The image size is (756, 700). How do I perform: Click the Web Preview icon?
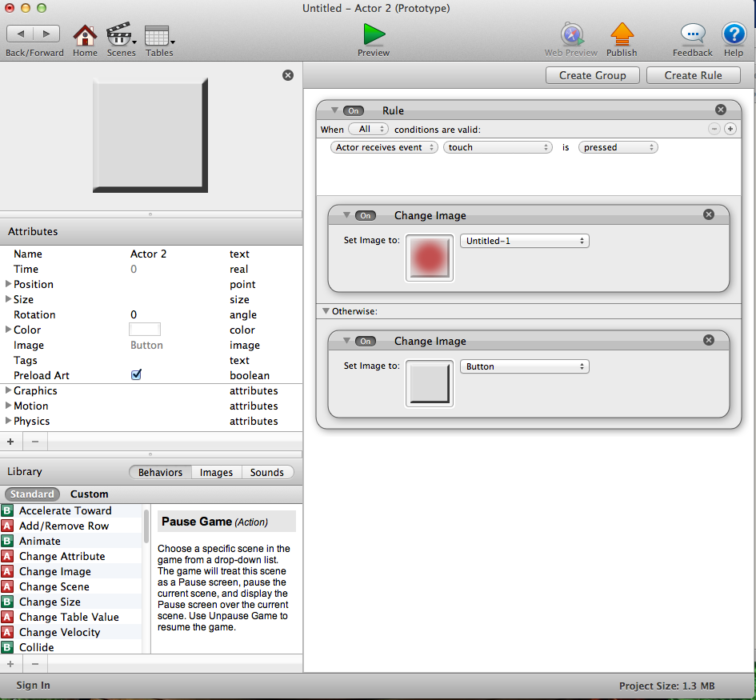click(571, 35)
